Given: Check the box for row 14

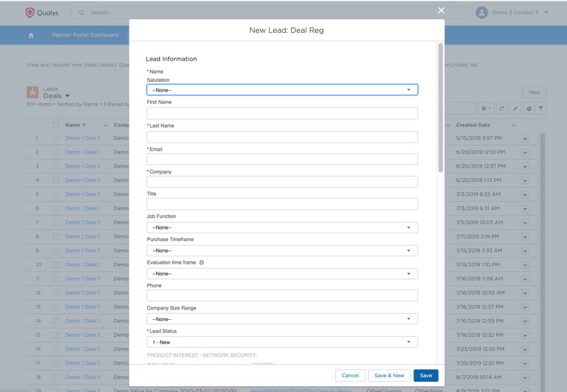Looking at the screenshot, I should [55, 321].
